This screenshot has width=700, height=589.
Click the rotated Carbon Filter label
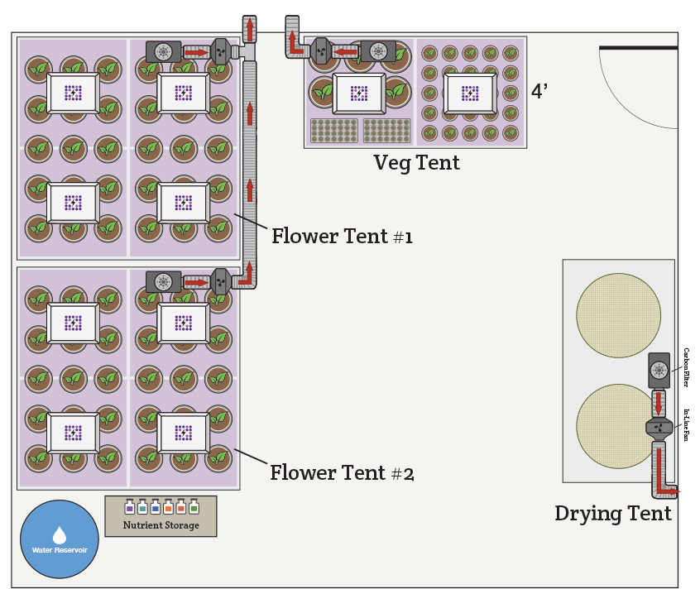pyautogui.click(x=686, y=367)
